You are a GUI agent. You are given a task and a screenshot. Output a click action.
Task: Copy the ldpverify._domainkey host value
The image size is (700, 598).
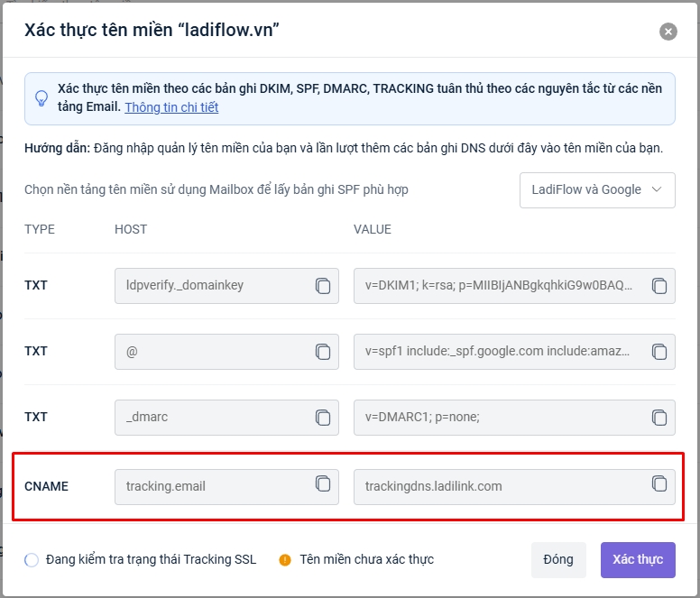323,286
